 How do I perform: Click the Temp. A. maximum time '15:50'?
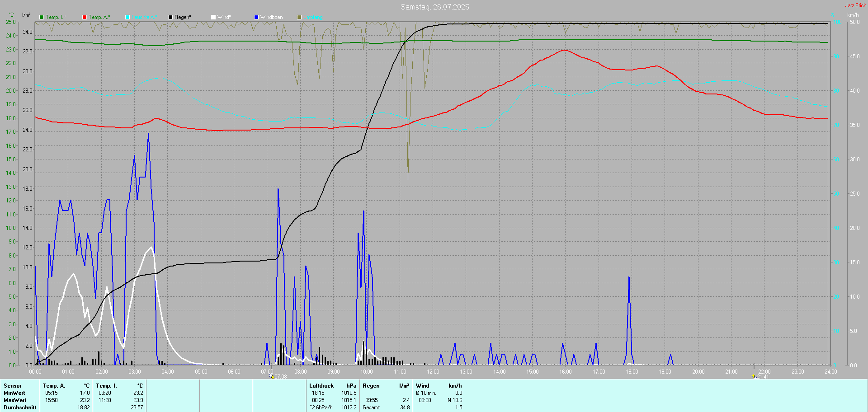coord(51,400)
